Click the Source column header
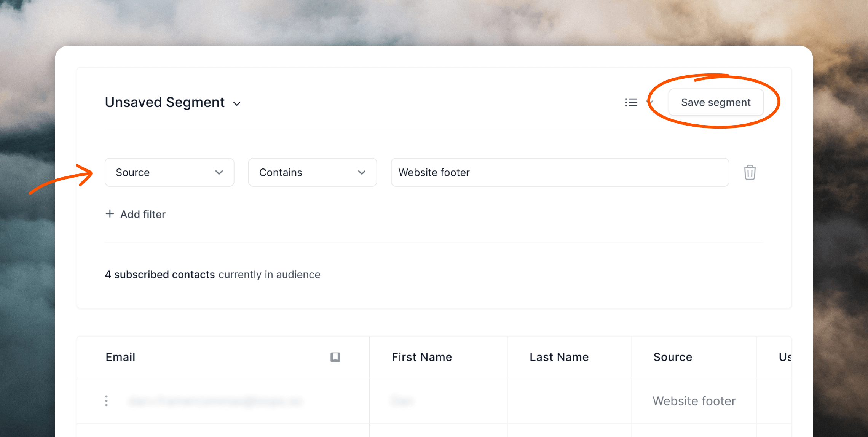The height and width of the screenshot is (437, 868). 673,357
